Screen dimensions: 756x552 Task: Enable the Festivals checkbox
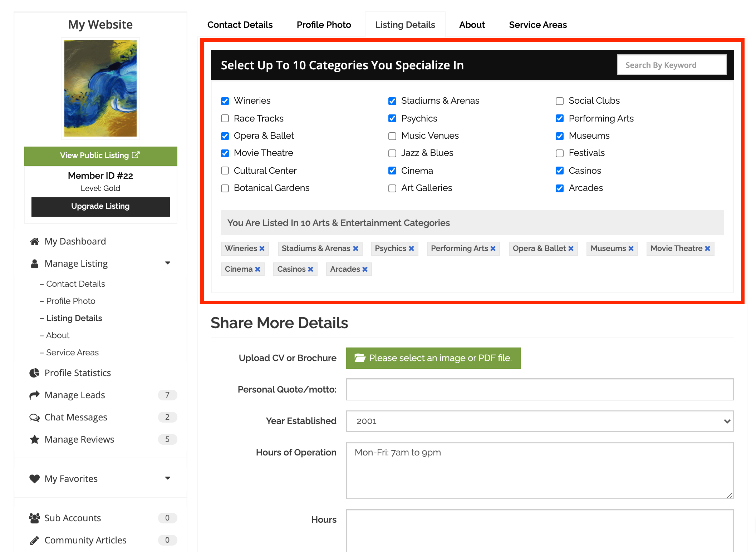pyautogui.click(x=560, y=153)
